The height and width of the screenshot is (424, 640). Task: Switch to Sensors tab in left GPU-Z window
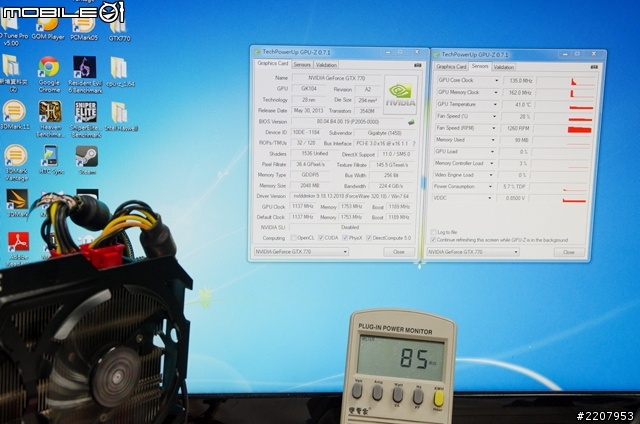(x=302, y=65)
